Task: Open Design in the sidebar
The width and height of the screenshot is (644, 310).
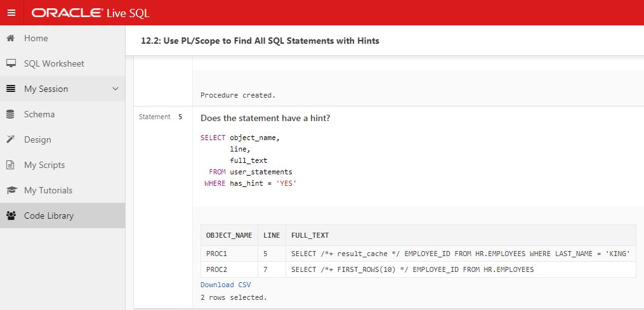Action: 62,139
